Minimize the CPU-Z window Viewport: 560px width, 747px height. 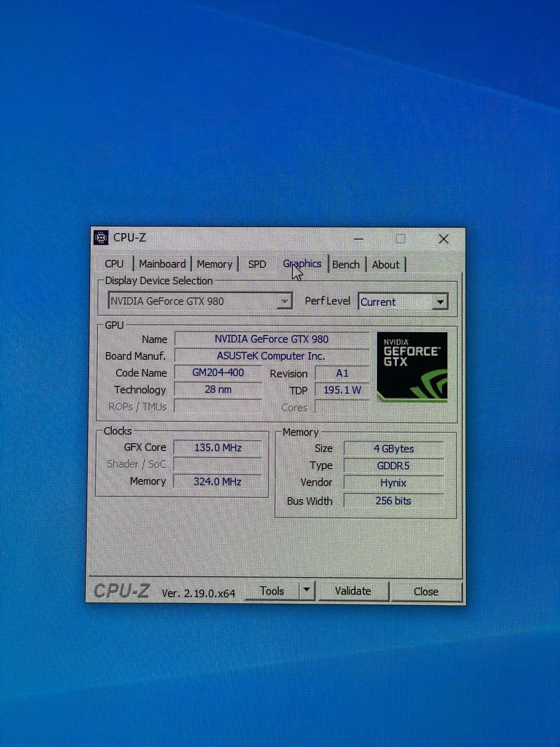(x=358, y=238)
